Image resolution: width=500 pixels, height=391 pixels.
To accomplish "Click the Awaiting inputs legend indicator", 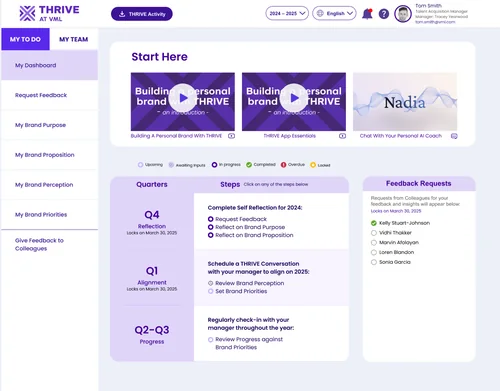I will (x=171, y=165).
